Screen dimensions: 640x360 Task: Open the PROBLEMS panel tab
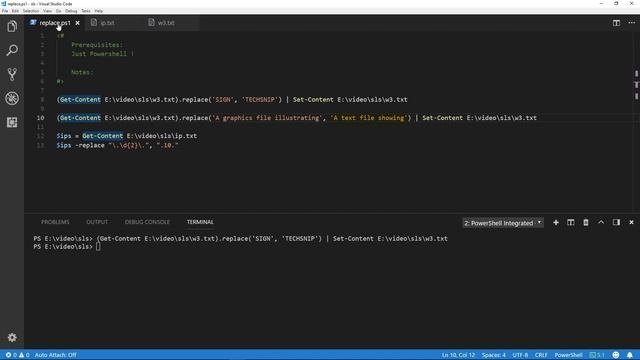click(x=55, y=222)
